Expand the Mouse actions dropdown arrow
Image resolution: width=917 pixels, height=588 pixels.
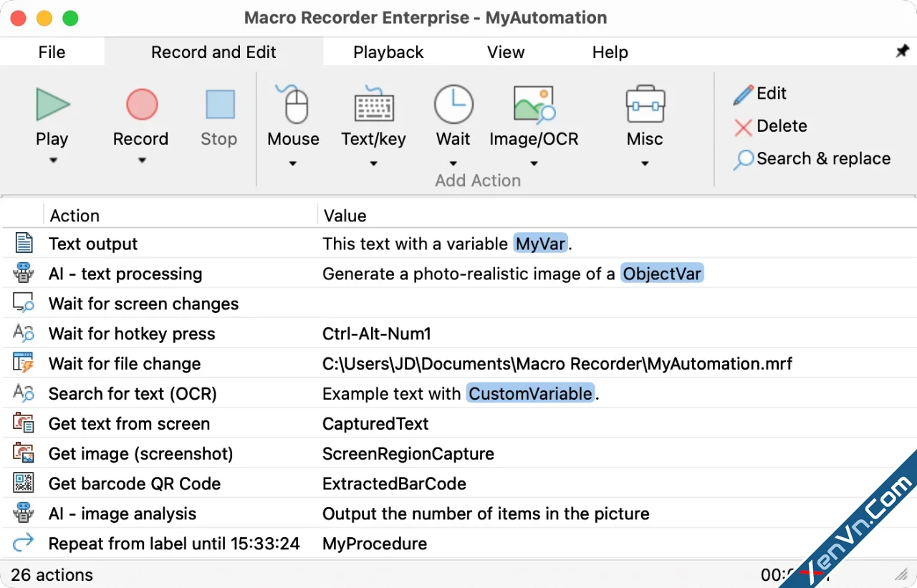click(292, 164)
